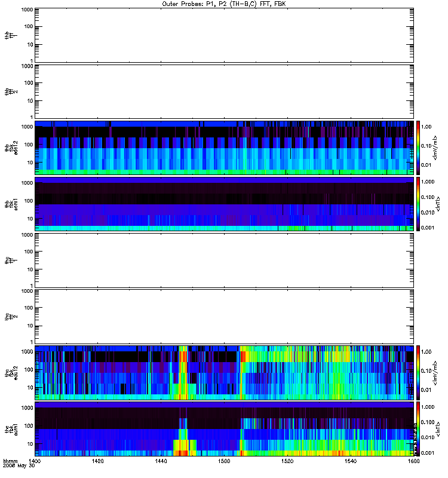Click the 1440 time axis label
The image size is (448, 478).
click(161, 461)
